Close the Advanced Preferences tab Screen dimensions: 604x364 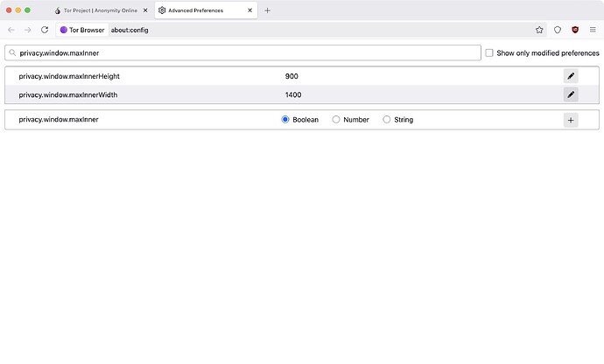pos(250,10)
